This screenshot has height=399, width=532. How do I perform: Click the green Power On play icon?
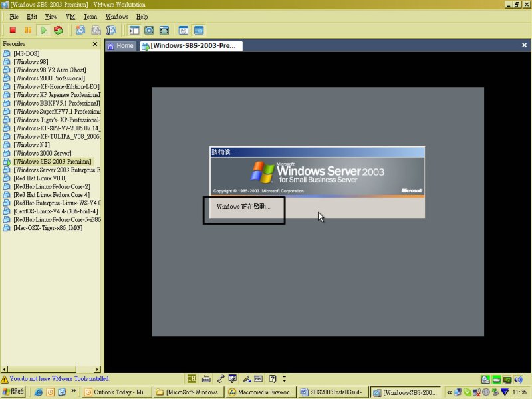click(x=43, y=30)
